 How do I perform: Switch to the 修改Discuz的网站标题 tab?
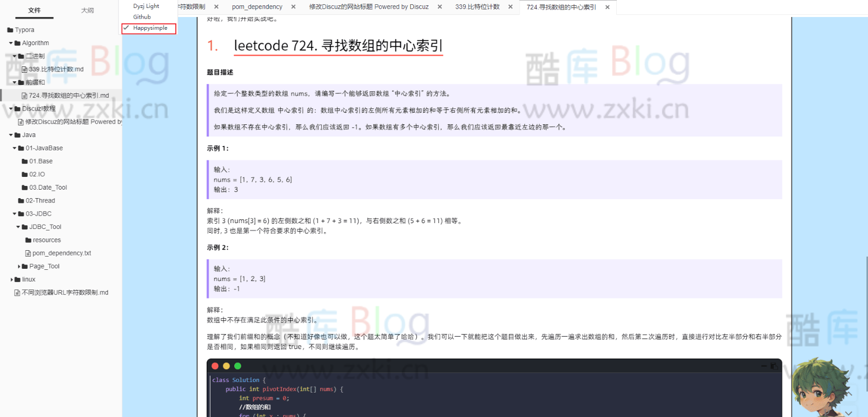coord(369,7)
